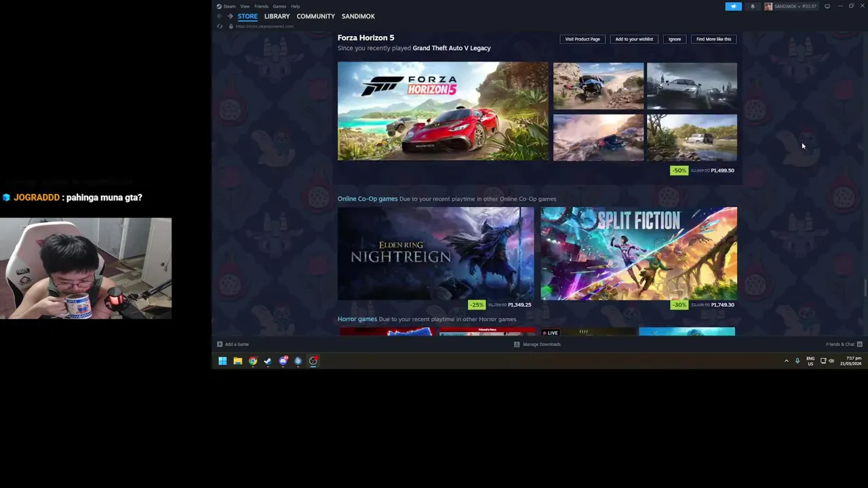Click the padlock icon beside the store URL

[x=231, y=26]
